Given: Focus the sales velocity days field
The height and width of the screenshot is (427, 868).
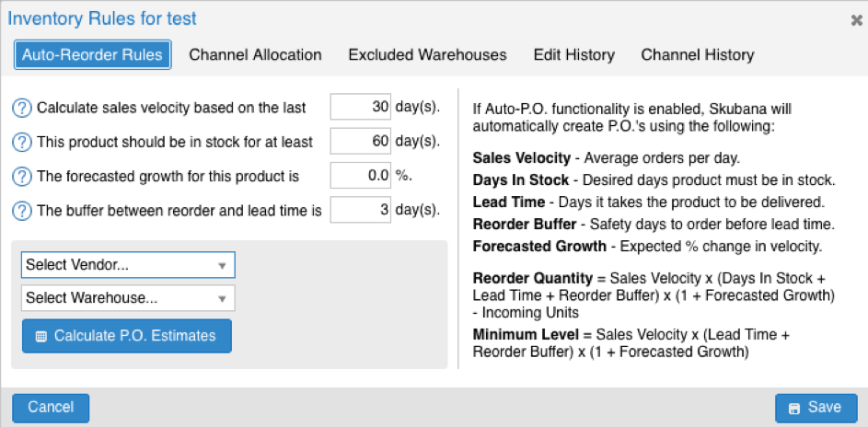Looking at the screenshot, I should [x=360, y=107].
